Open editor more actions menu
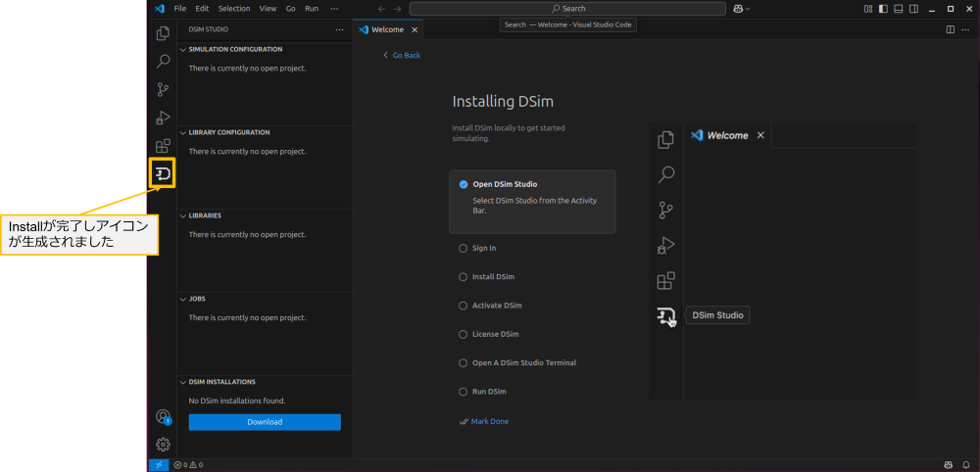Image resolution: width=980 pixels, height=472 pixels. pos(966,29)
